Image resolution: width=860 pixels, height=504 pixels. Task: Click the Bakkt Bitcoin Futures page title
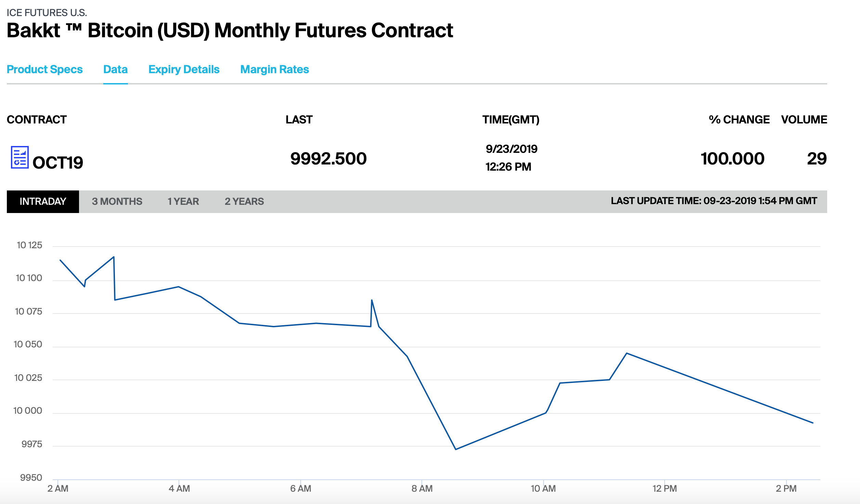[230, 30]
